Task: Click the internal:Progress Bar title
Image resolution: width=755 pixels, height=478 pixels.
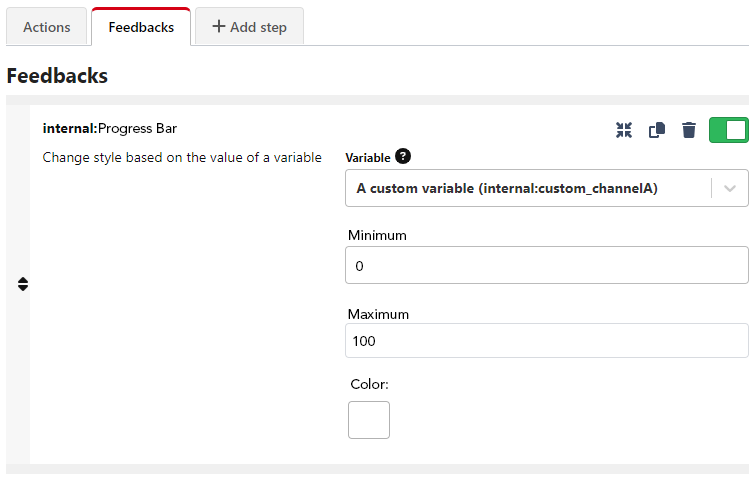Action: 110,129
